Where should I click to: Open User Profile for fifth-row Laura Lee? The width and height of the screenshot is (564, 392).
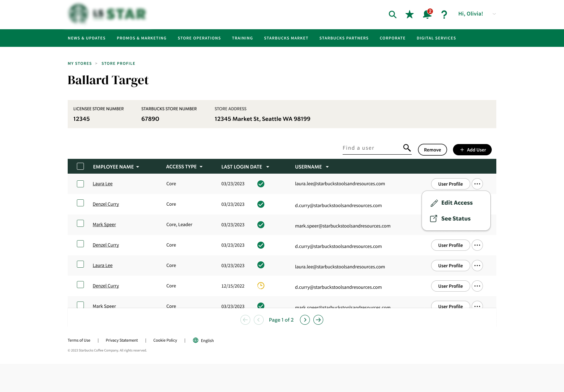pyautogui.click(x=450, y=266)
